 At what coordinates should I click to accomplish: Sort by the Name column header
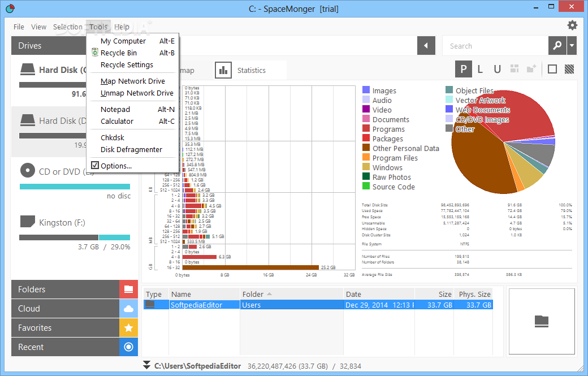(204, 294)
